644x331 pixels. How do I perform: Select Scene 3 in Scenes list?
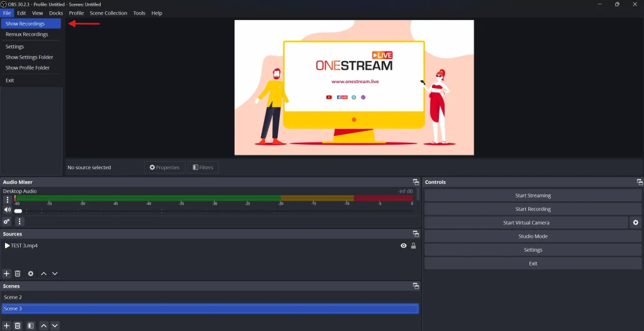(210, 308)
